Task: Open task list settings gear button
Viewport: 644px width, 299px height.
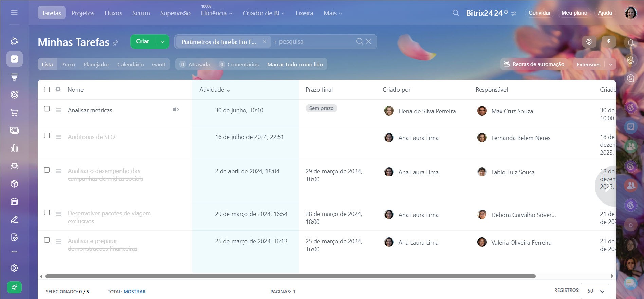Action: [x=589, y=41]
